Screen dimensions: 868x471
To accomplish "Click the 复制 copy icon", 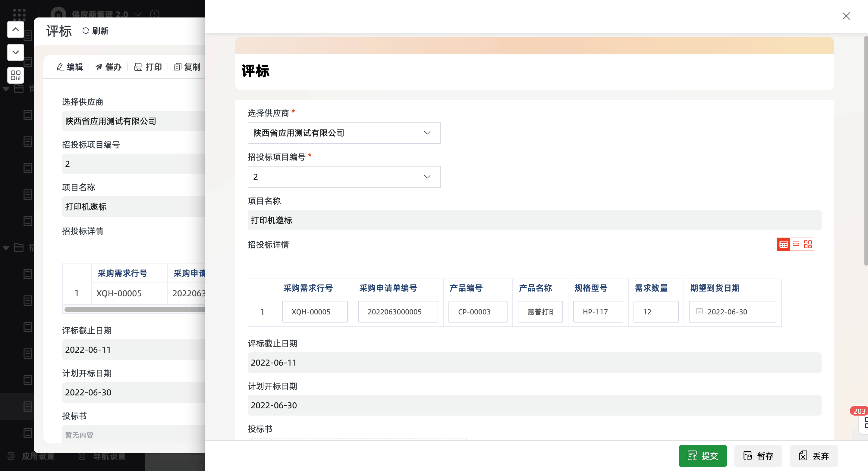I will (x=178, y=67).
